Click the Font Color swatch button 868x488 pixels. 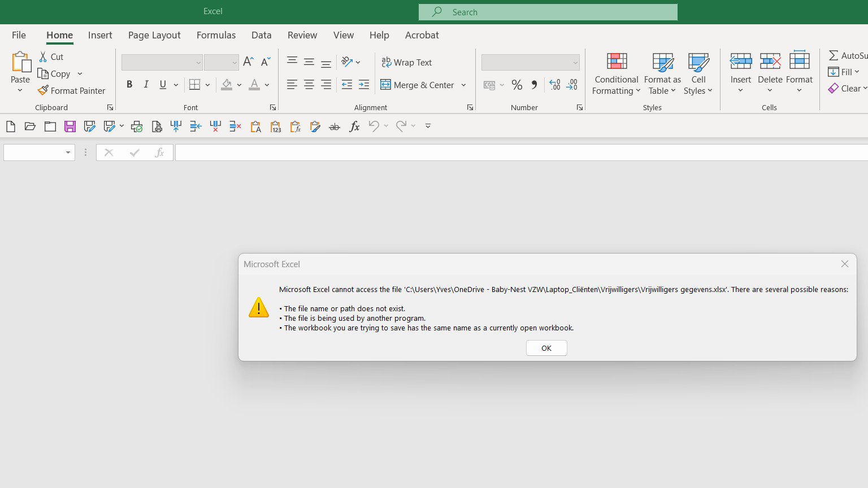pyautogui.click(x=254, y=85)
